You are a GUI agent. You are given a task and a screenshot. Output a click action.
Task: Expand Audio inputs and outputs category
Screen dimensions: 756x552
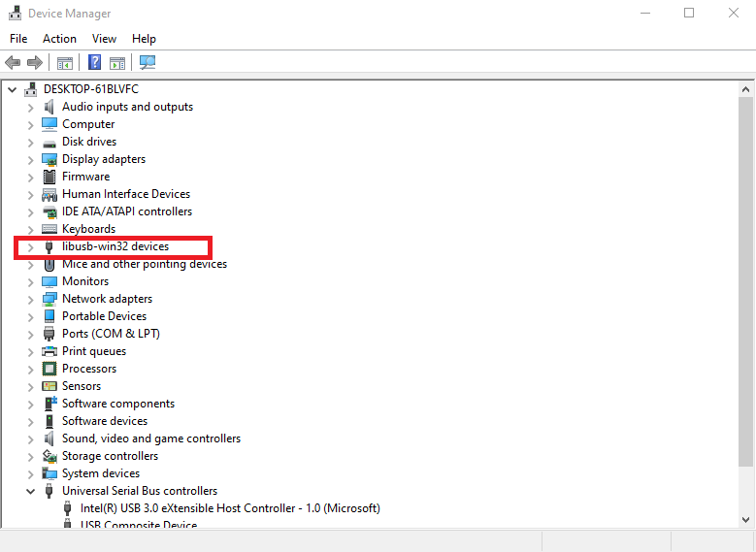click(30, 108)
